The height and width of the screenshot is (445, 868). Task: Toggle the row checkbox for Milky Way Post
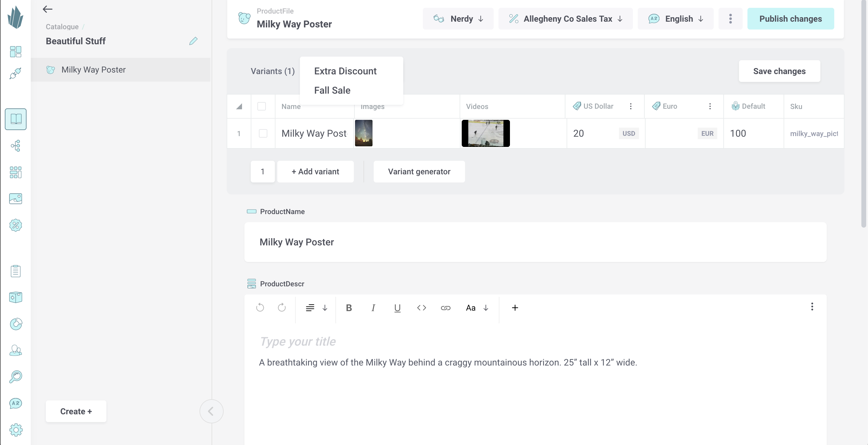[263, 133]
